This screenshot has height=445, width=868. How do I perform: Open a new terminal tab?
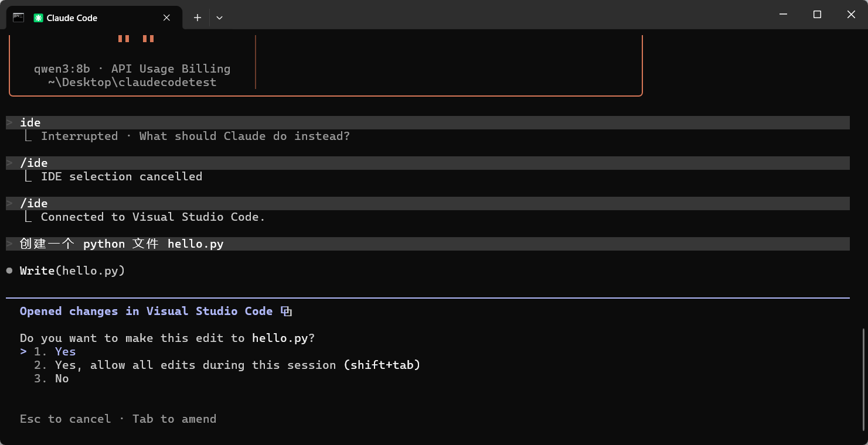[x=198, y=18]
